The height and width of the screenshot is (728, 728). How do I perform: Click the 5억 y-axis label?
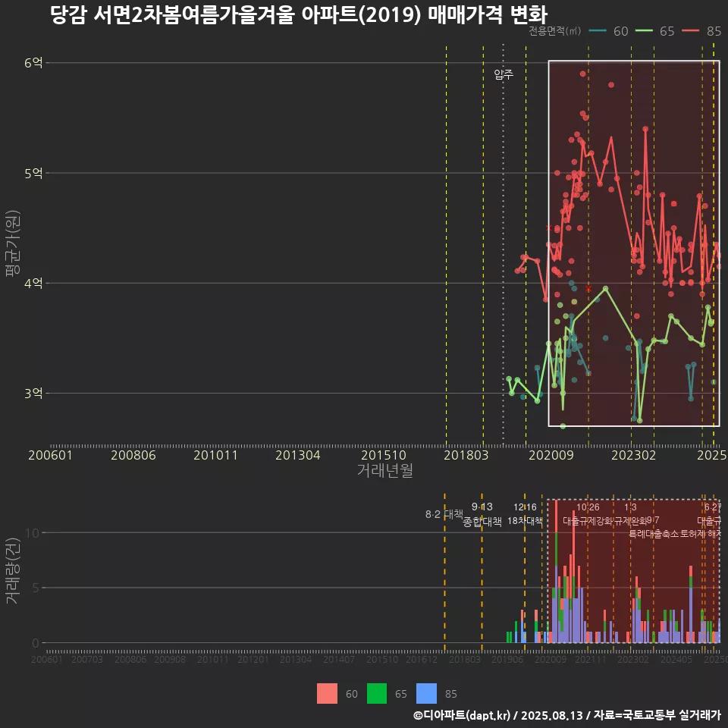click(x=33, y=173)
